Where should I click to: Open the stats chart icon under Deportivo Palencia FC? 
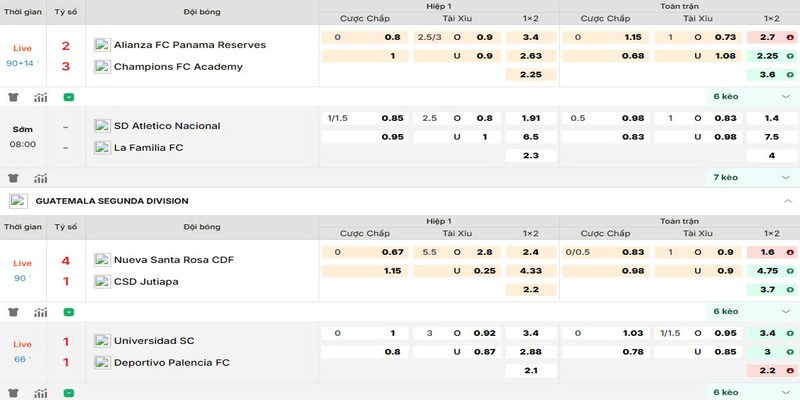point(41,392)
